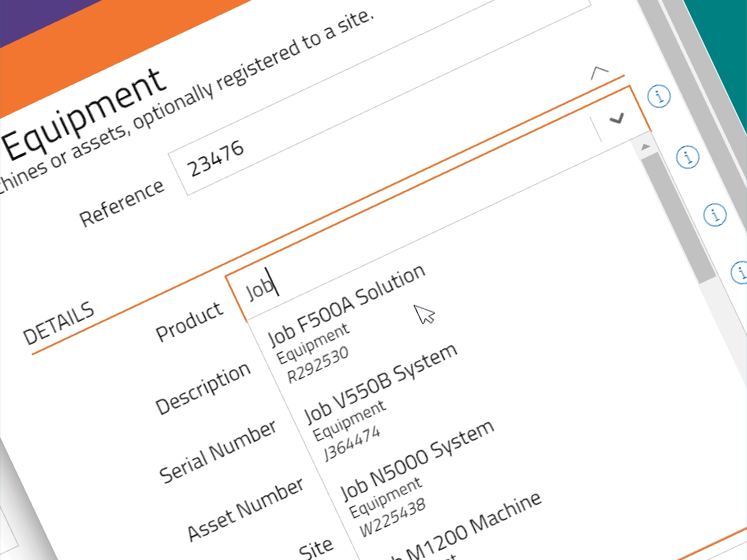The width and height of the screenshot is (747, 560).
Task: Click the Equipment page heading
Action: click(x=83, y=114)
